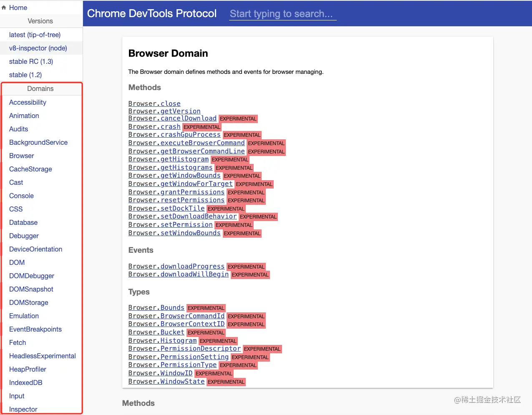Go to Browser.getHistograms method
Screen dimensions: 532x415
click(170, 167)
